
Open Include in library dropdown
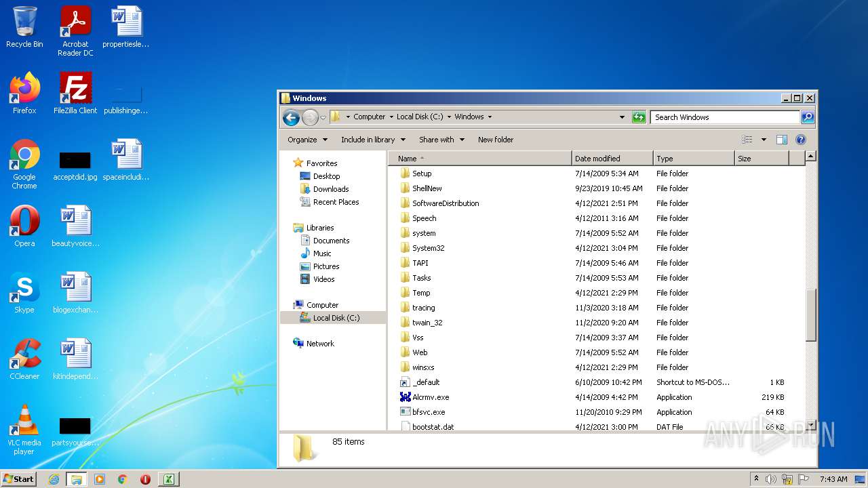373,140
